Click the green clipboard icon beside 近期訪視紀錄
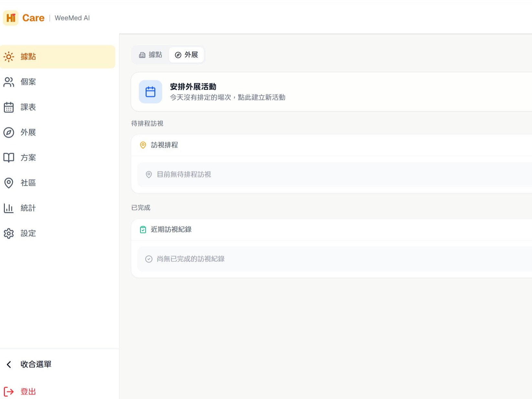532x399 pixels. tap(143, 230)
